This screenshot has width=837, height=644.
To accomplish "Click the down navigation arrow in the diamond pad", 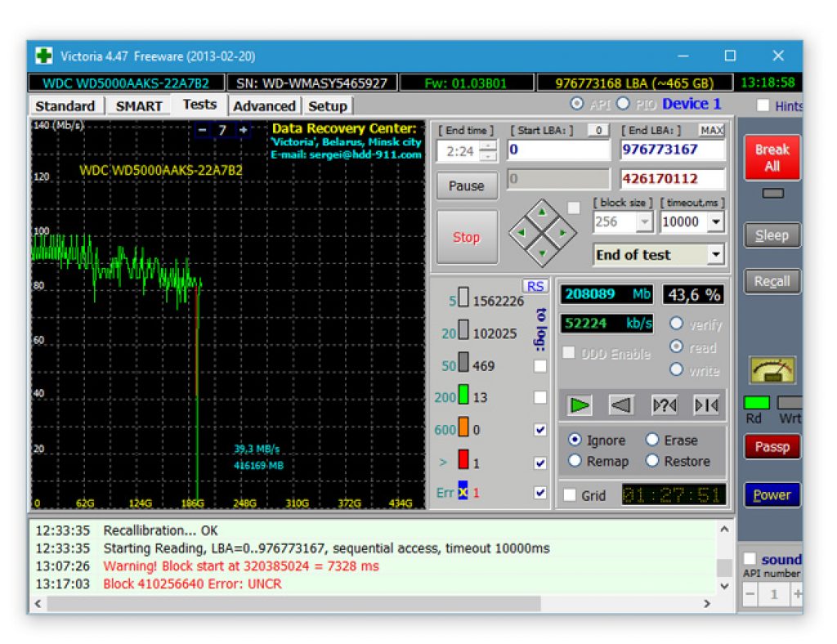I will click(x=543, y=253).
